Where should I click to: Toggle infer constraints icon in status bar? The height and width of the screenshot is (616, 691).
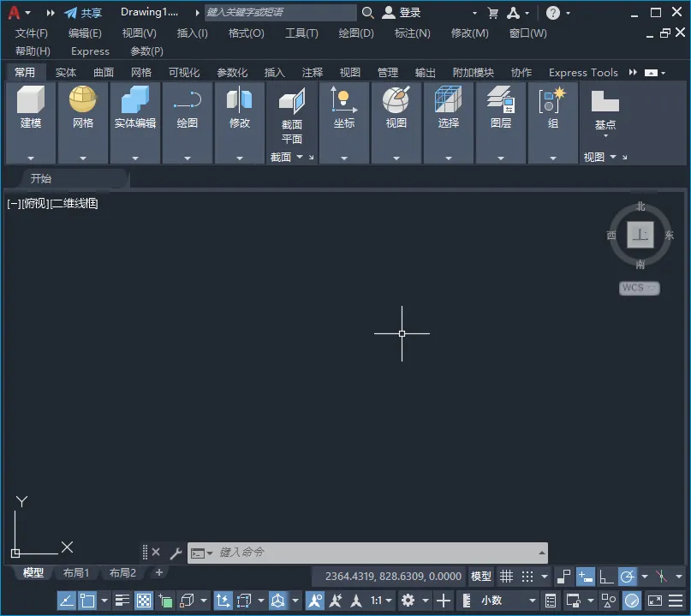(x=564, y=577)
